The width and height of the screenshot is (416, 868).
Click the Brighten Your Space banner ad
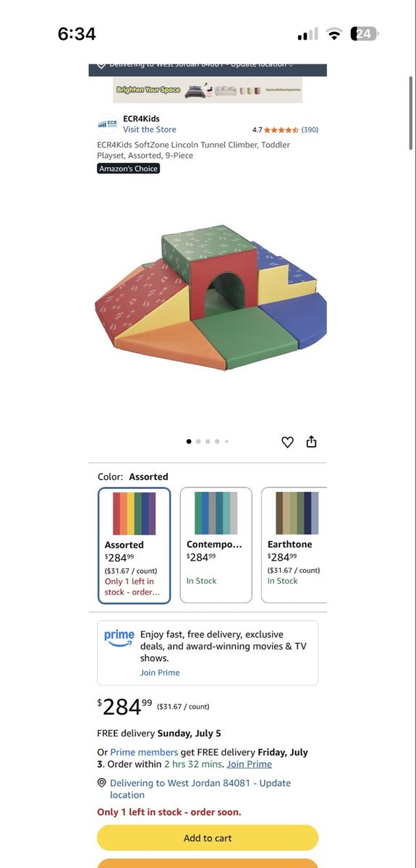[208, 90]
